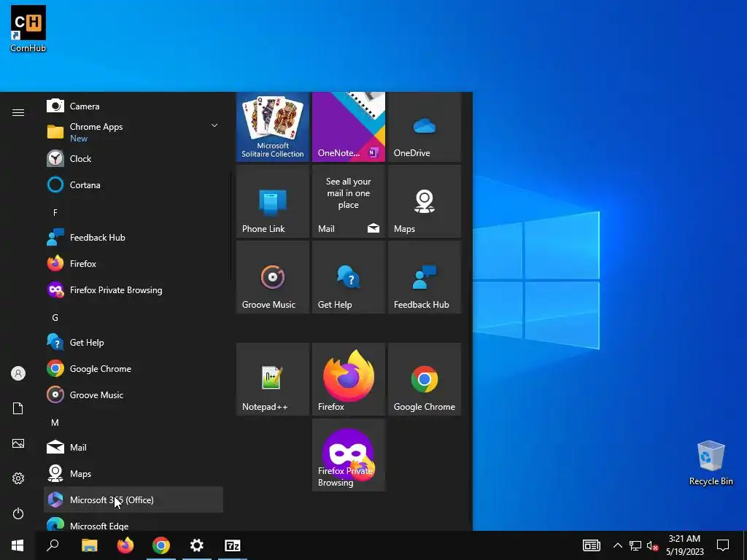The height and width of the screenshot is (560, 747).
Task: Open taskbar Search
Action: coord(53,545)
